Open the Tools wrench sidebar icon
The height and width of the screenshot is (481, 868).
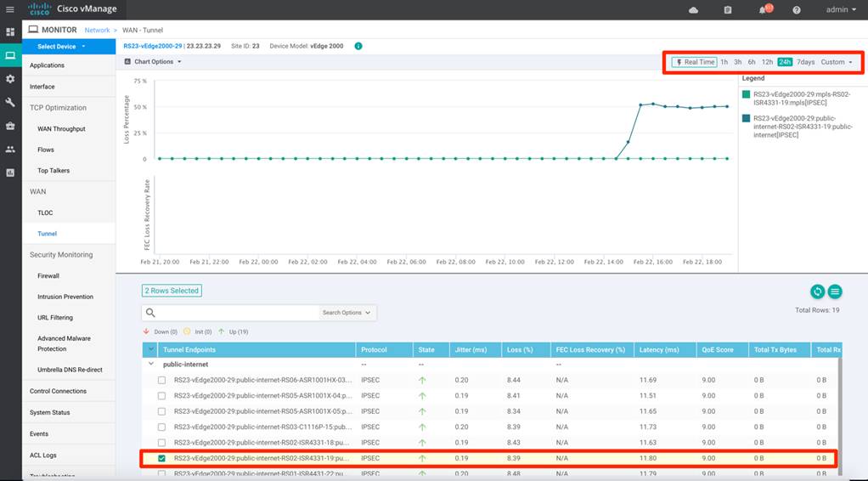click(x=10, y=103)
